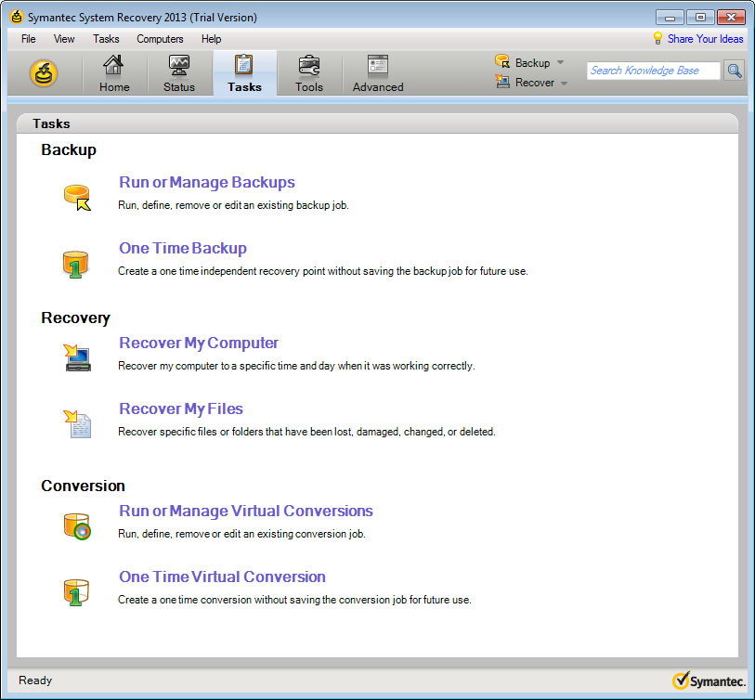Click 'Recover my computer to a specific time' description

point(296,366)
